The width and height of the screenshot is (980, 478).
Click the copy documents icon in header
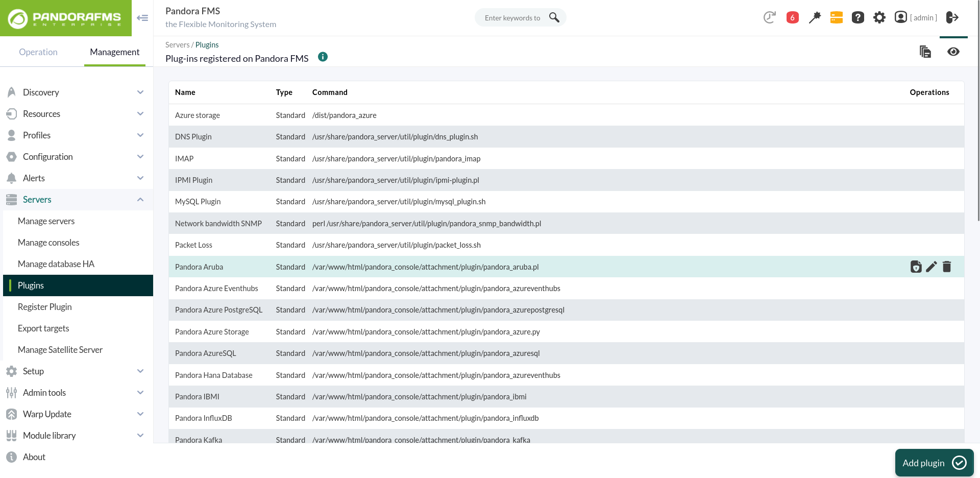click(x=925, y=52)
